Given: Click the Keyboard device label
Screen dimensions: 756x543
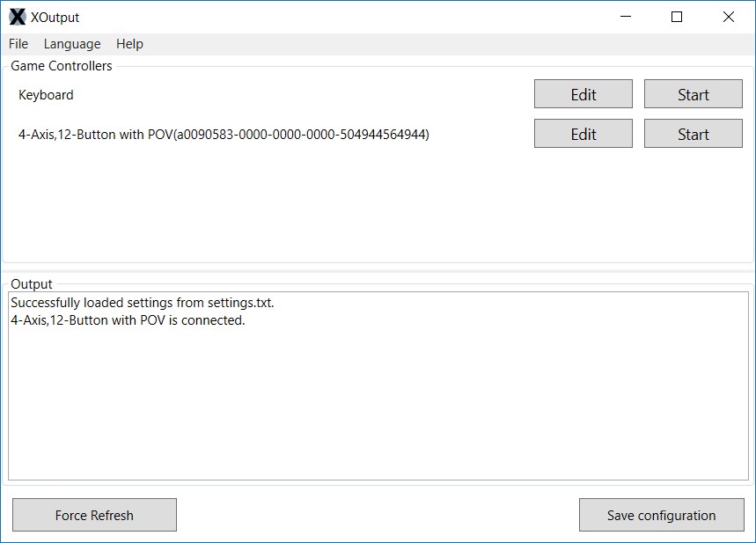Looking at the screenshot, I should tap(46, 94).
